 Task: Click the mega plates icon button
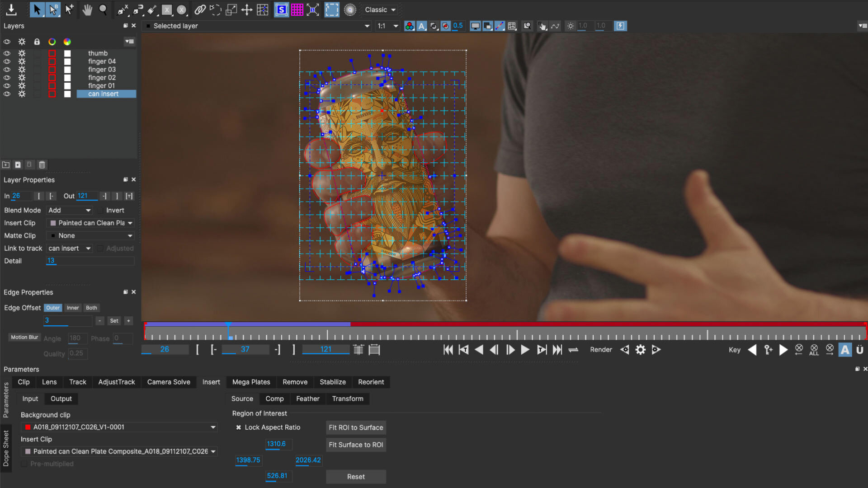click(x=251, y=382)
